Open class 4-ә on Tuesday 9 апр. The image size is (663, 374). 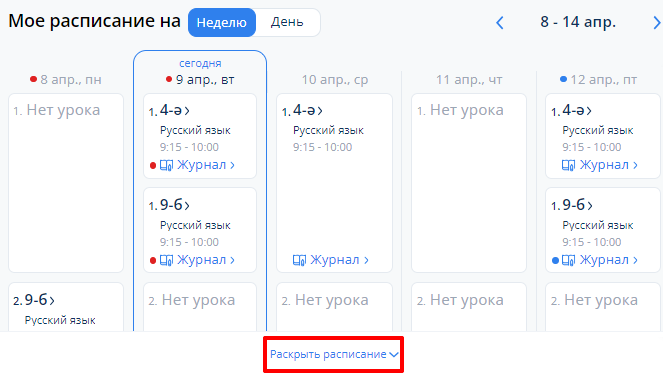175,111
